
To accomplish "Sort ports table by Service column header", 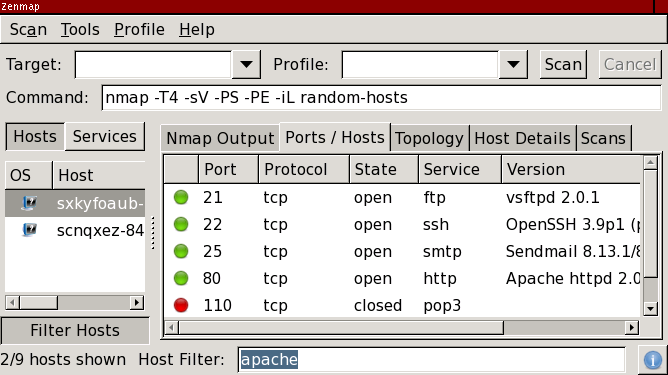I will point(460,169).
